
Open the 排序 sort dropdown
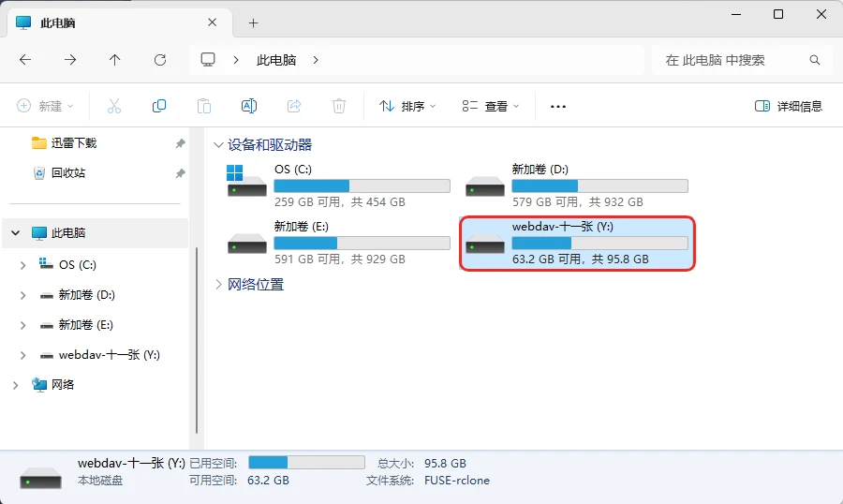407,106
